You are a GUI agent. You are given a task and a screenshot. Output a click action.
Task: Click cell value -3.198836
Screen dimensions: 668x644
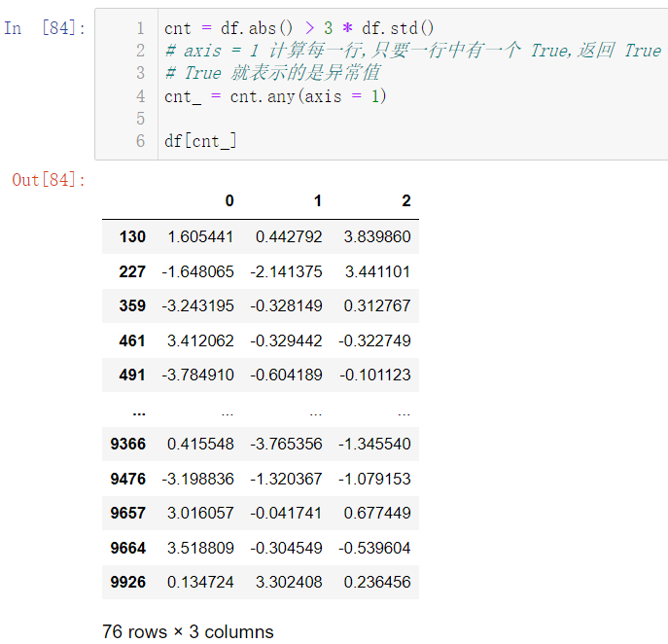[x=198, y=479]
